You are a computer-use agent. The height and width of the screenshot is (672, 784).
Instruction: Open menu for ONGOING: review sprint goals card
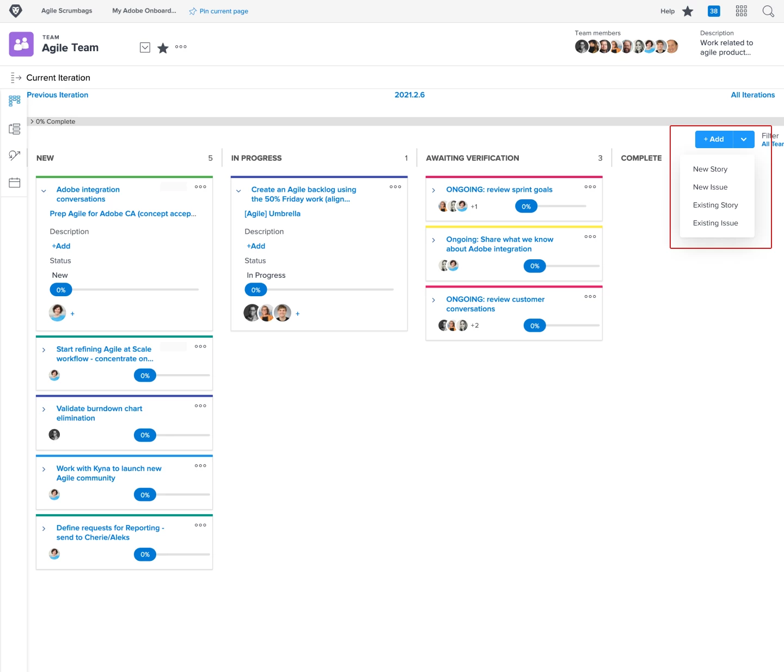pos(590,187)
